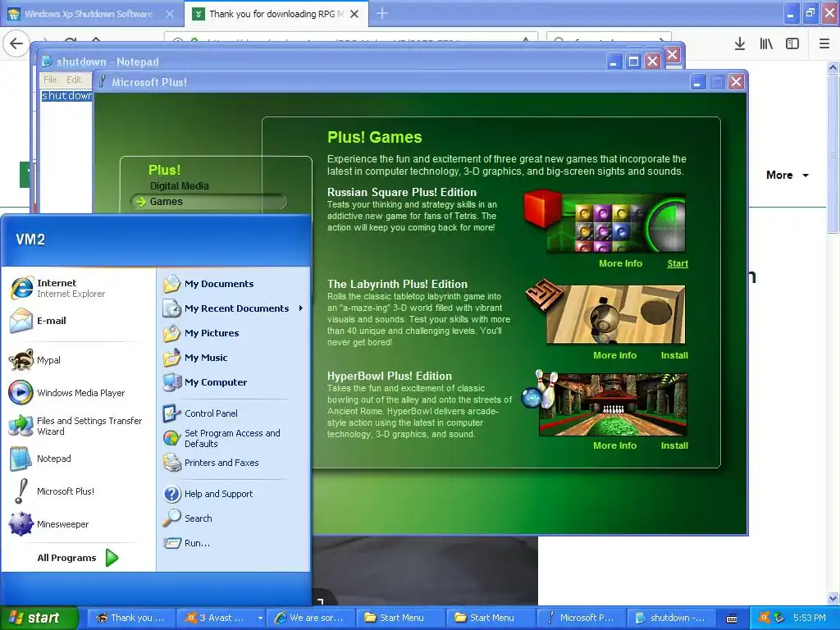Expand All Programs list
This screenshot has height=630, width=840.
[78, 558]
